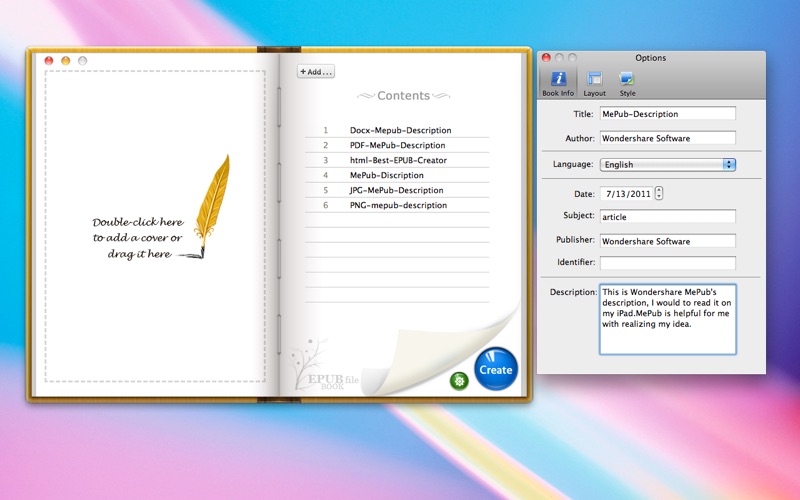Open the Style tab in Options
Image resolution: width=800 pixels, height=500 pixels.
[x=627, y=83]
